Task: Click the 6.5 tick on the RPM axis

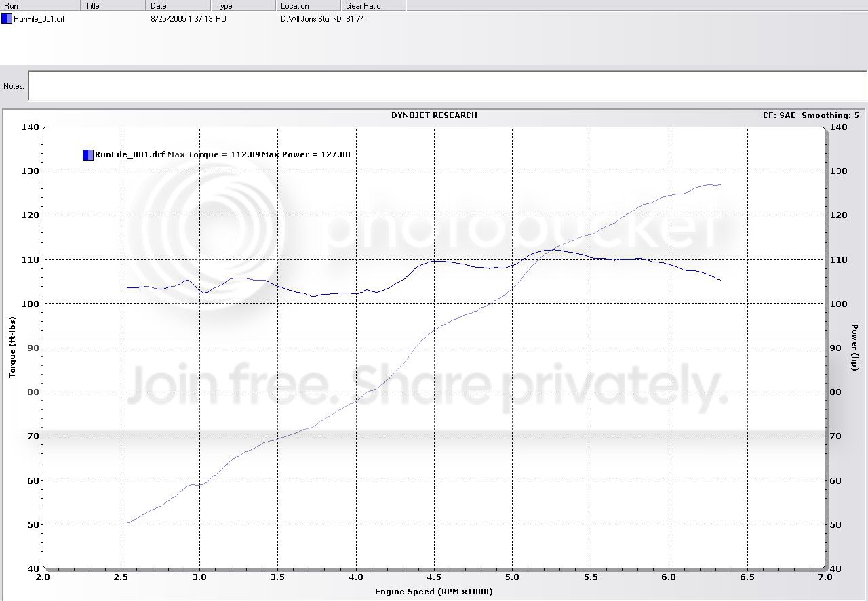Action: click(x=748, y=577)
